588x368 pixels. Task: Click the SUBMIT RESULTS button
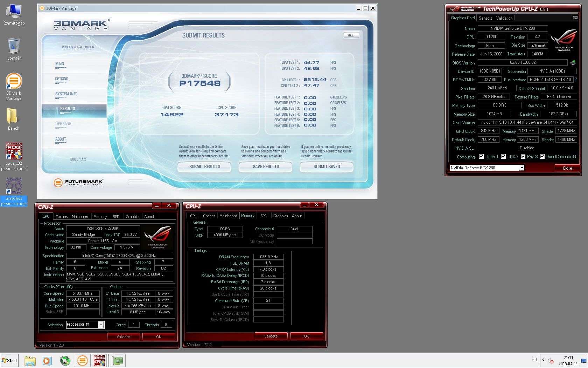pyautogui.click(x=205, y=167)
